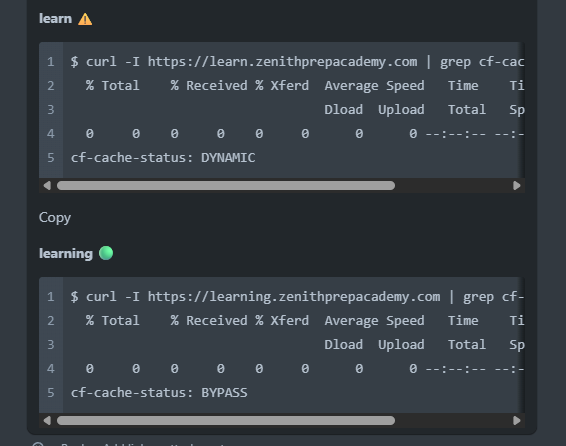Click 'cf-cache-status: BYPASS' output line

coord(159,393)
